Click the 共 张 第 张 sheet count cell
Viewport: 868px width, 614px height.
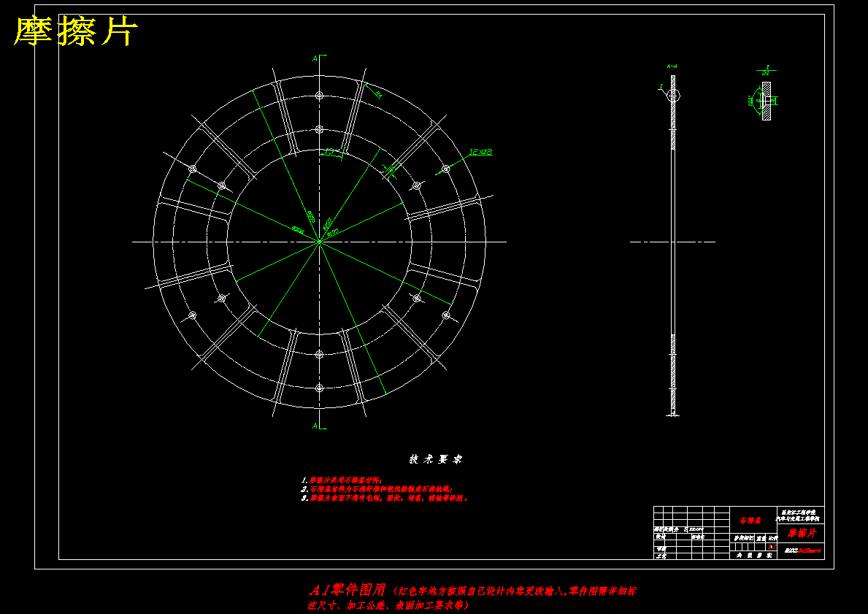pyautogui.click(x=754, y=556)
